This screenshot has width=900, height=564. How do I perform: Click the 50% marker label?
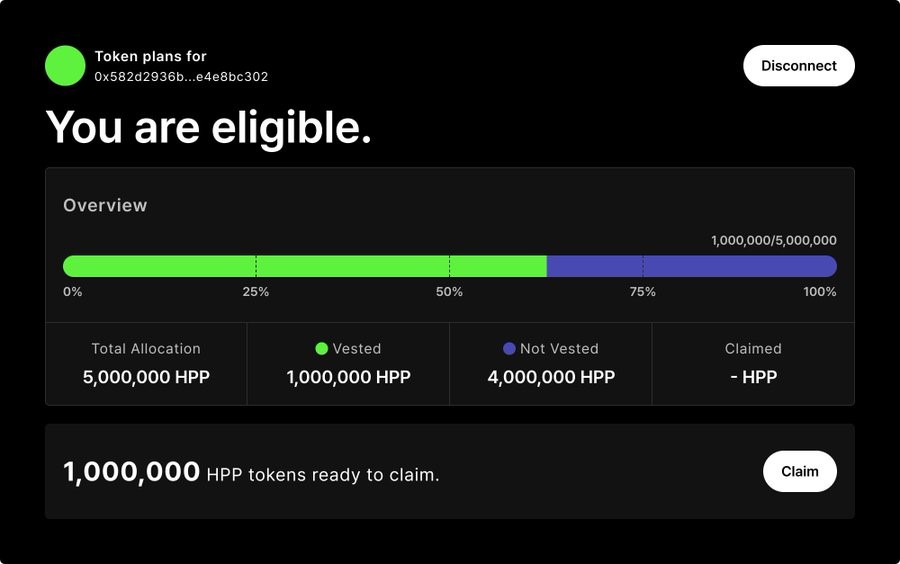[449, 292]
